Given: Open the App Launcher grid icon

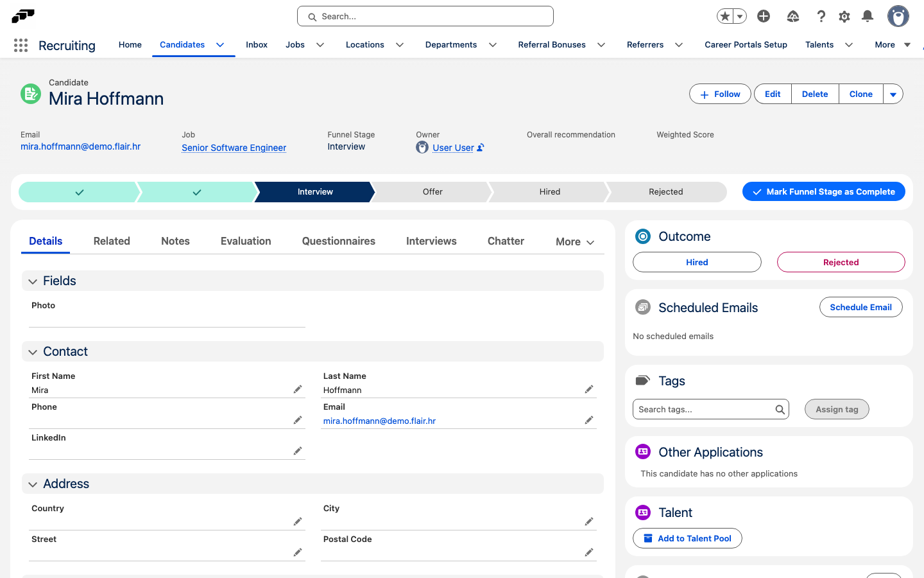Looking at the screenshot, I should [x=21, y=45].
